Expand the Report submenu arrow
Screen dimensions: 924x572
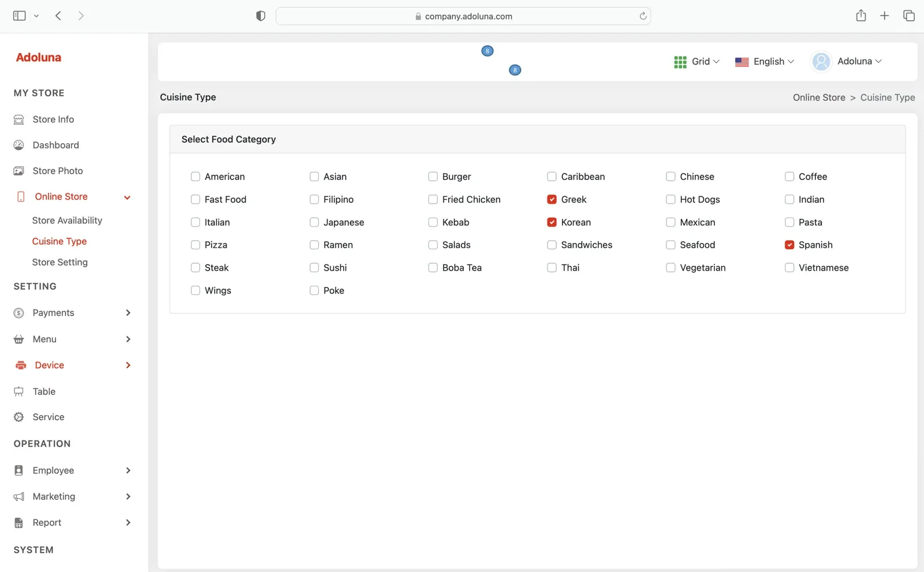pyautogui.click(x=128, y=523)
